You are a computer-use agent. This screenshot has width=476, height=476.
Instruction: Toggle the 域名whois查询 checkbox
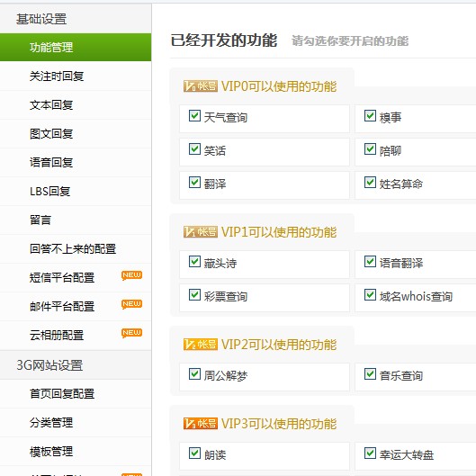pyautogui.click(x=370, y=295)
